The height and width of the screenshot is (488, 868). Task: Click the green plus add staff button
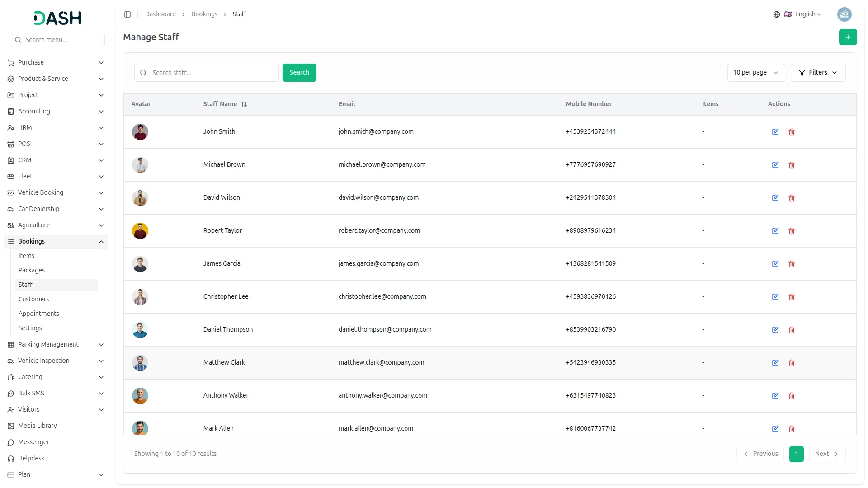(x=848, y=37)
